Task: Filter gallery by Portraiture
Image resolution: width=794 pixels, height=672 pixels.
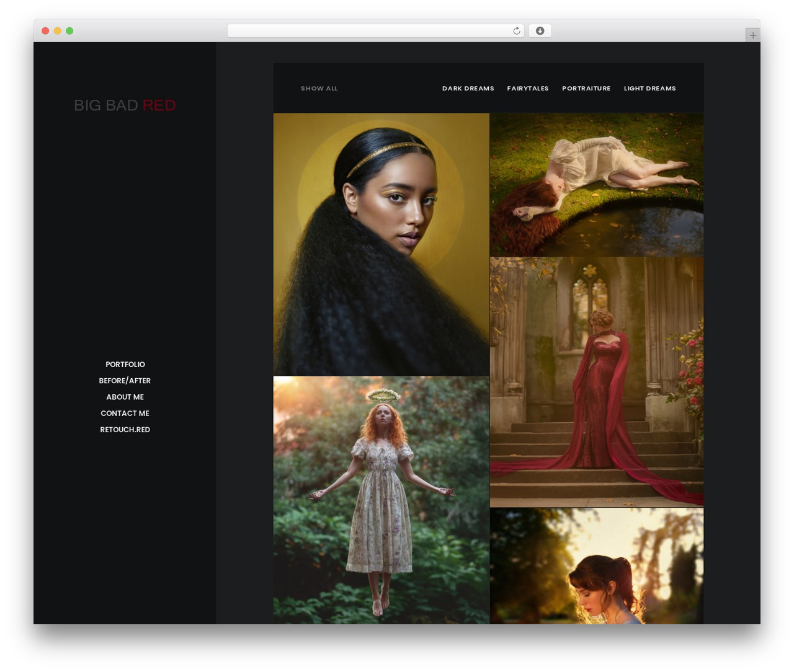Action: (x=586, y=89)
